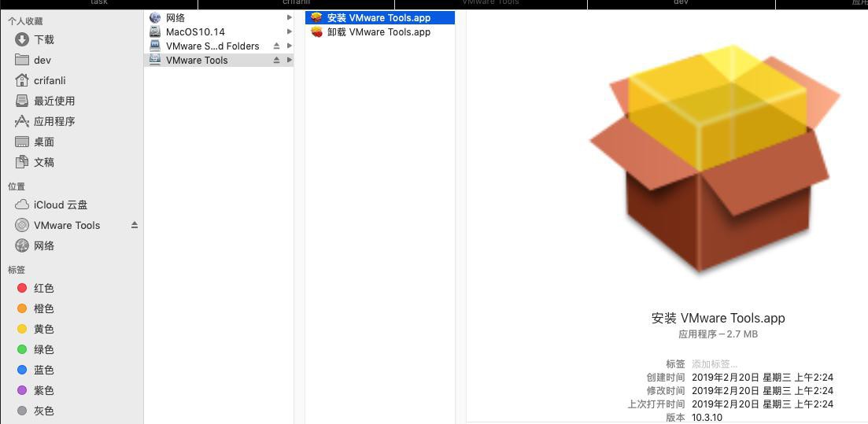Click the 上次打开时间 date value
This screenshot has height=424, width=868.
[x=763, y=404]
